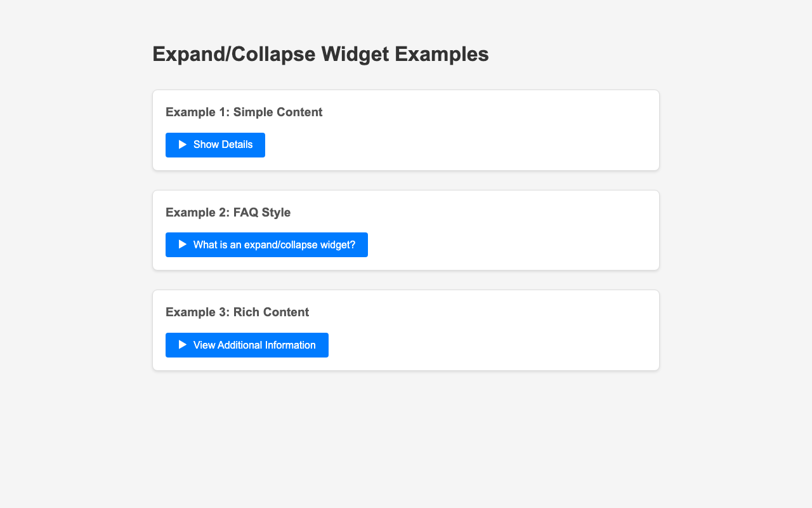Screen dimensions: 812x508
Task: Click the triangle icon beside View Additional Information
Action: pos(183,345)
